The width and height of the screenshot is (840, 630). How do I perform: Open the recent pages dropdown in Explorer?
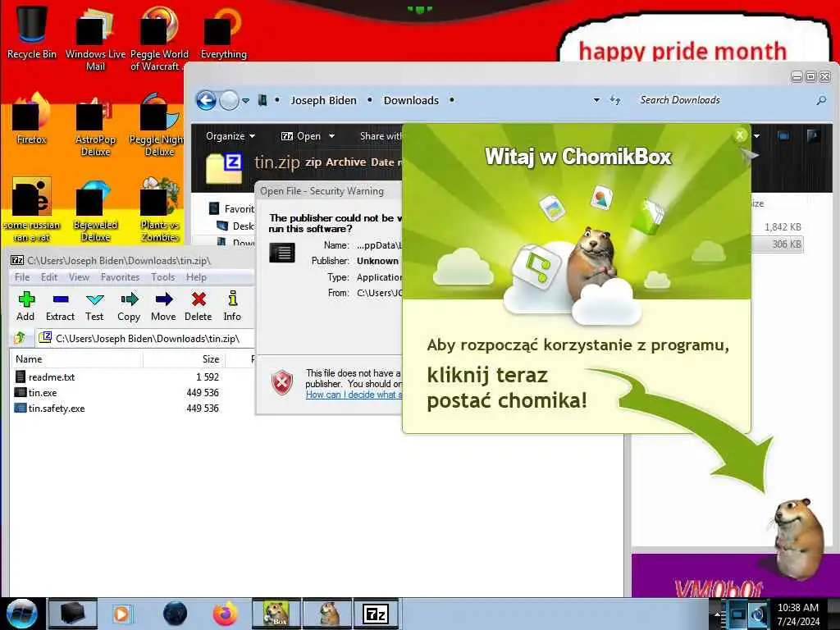click(x=245, y=100)
